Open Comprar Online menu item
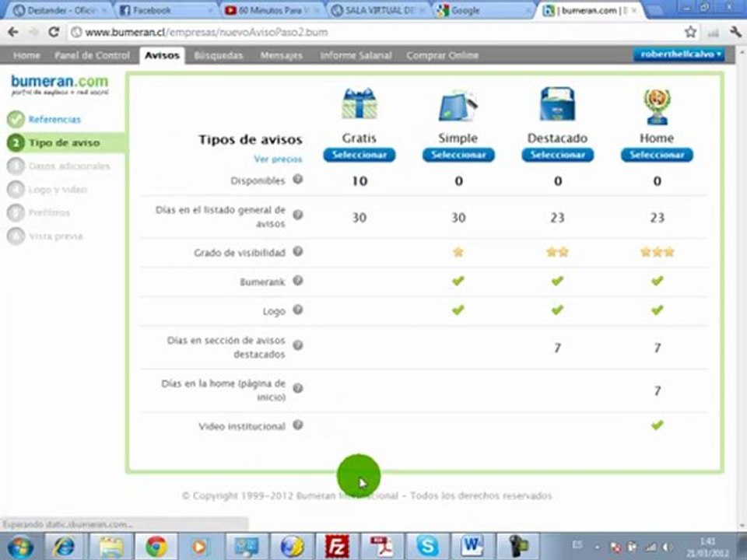 [x=442, y=55]
